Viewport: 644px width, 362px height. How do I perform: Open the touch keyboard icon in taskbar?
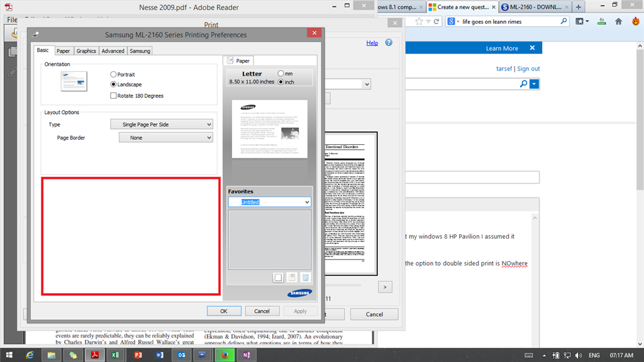click(x=529, y=356)
